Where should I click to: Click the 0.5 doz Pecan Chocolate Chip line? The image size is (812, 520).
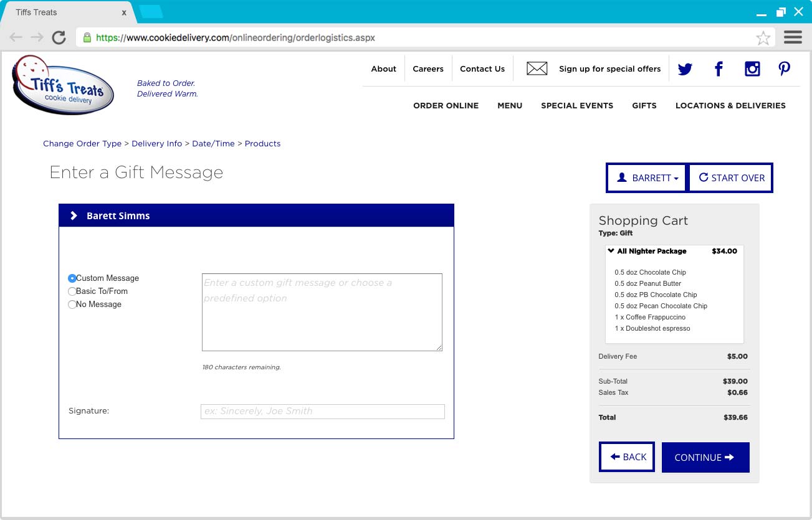tap(661, 306)
